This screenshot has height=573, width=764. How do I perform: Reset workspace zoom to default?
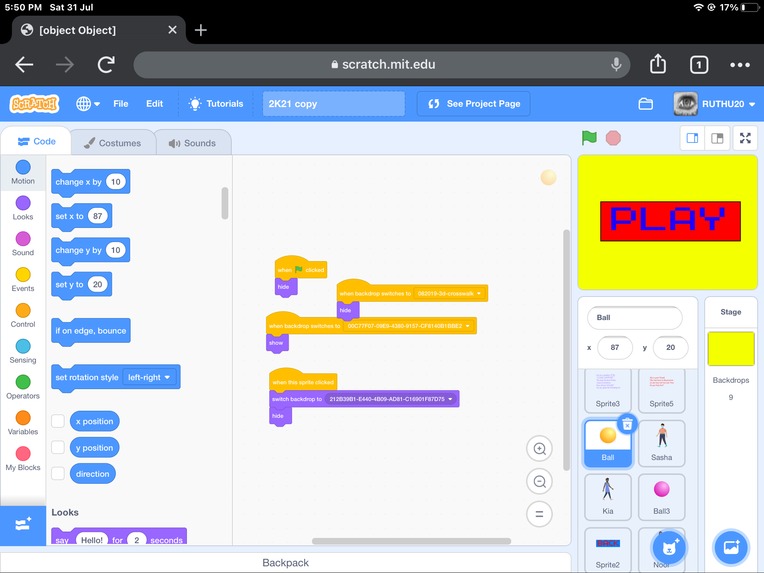tap(539, 514)
